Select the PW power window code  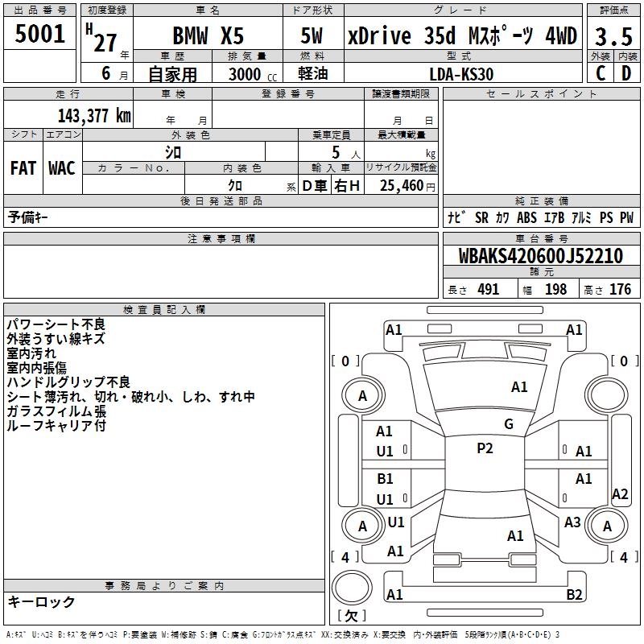(627, 217)
